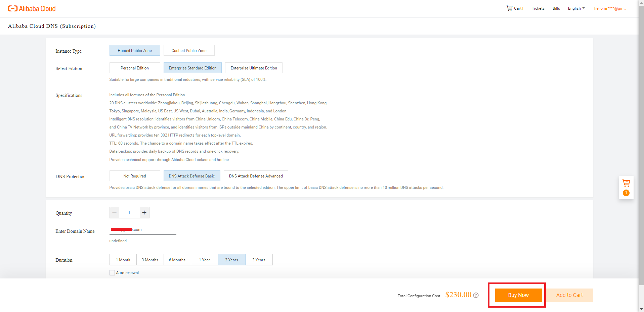
Task: Click the 'URL forwarding' specification line
Action: (175, 135)
